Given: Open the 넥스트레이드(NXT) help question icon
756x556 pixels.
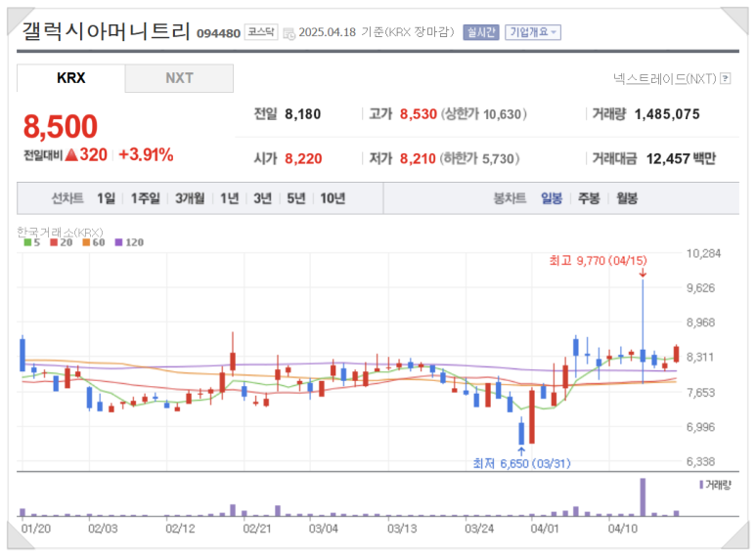Looking at the screenshot, I should 725,78.
